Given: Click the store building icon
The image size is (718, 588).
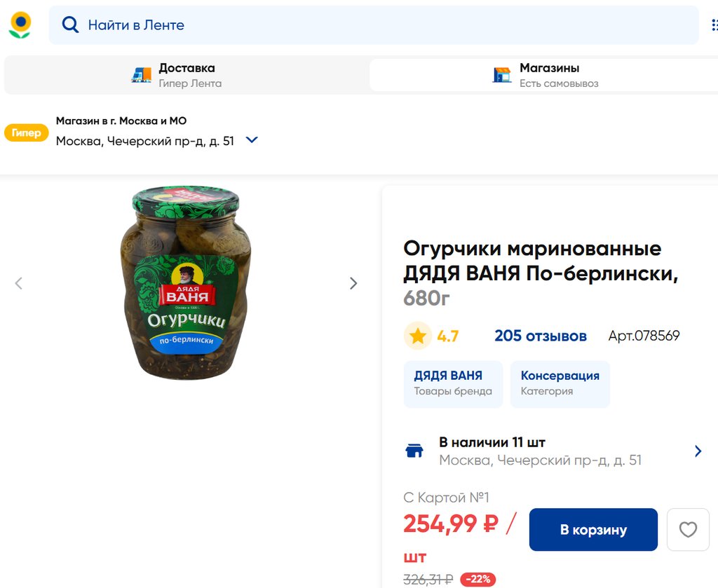Looking at the screenshot, I should pyautogui.click(x=502, y=75).
